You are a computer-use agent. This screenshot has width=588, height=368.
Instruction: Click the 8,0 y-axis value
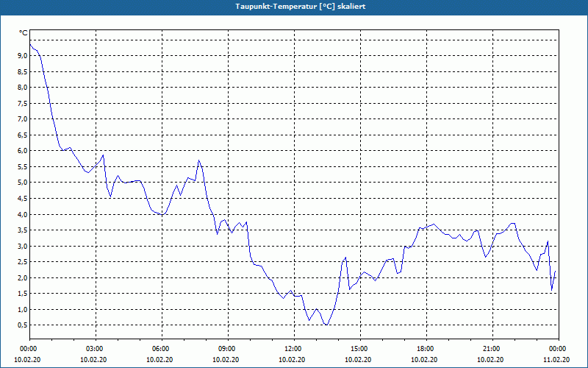tap(23, 87)
